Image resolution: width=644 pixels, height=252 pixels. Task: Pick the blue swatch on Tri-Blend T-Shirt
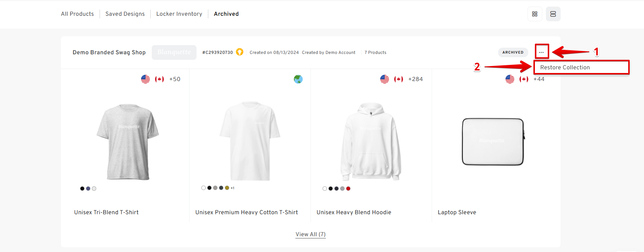[x=88, y=189]
